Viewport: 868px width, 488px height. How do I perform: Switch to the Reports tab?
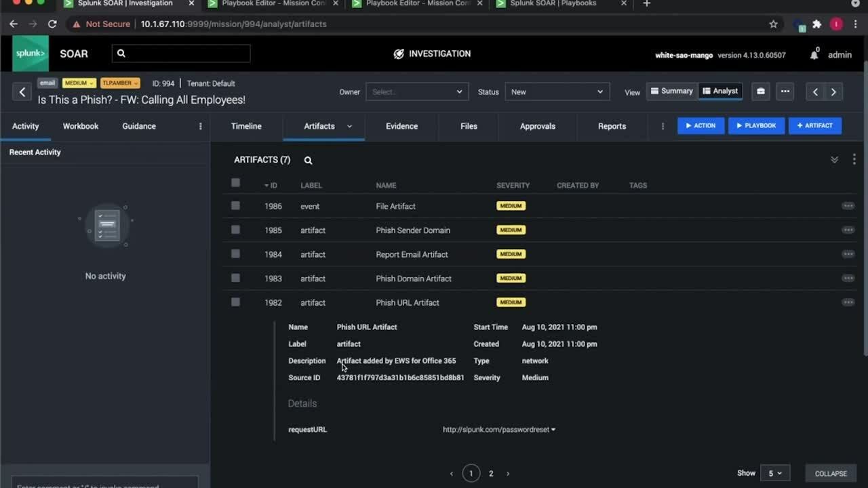pos(612,126)
